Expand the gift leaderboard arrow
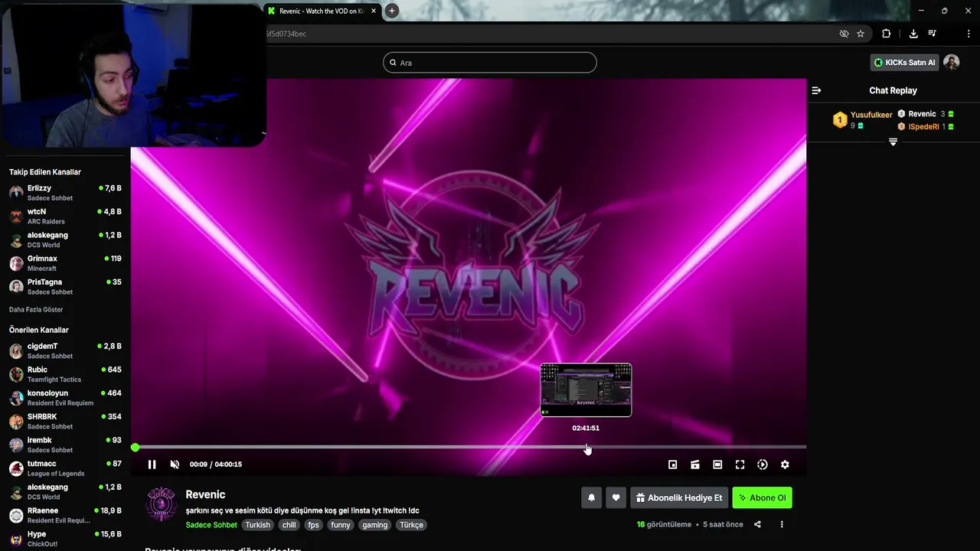The width and height of the screenshot is (980, 551). [x=893, y=142]
